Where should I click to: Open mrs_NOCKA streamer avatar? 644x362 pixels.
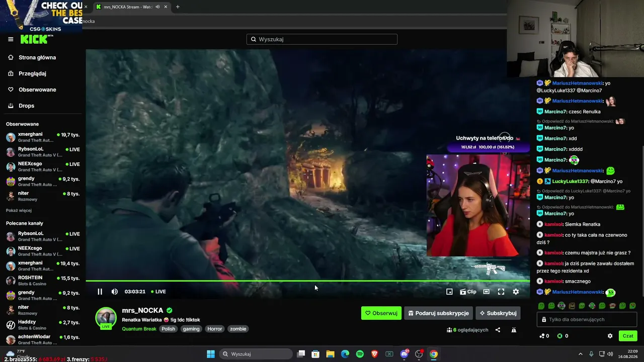tap(106, 318)
